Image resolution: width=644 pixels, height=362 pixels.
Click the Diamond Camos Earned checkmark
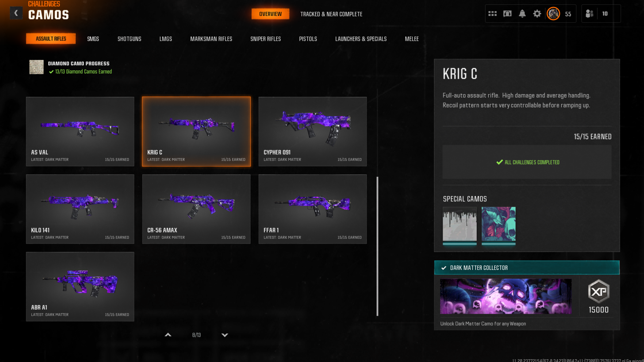51,72
